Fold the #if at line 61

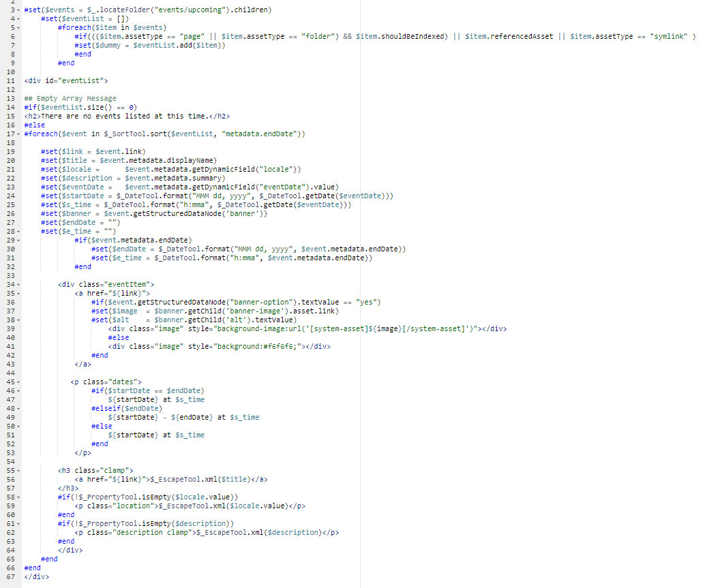(x=18, y=523)
